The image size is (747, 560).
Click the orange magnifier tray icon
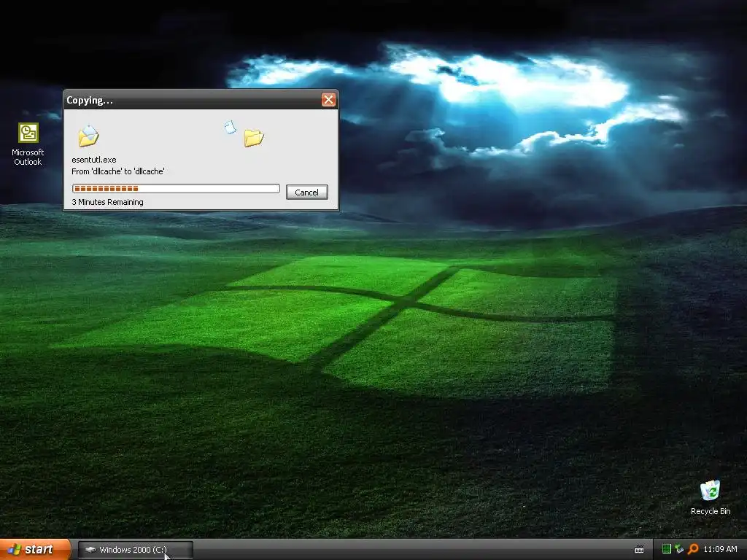click(x=693, y=549)
